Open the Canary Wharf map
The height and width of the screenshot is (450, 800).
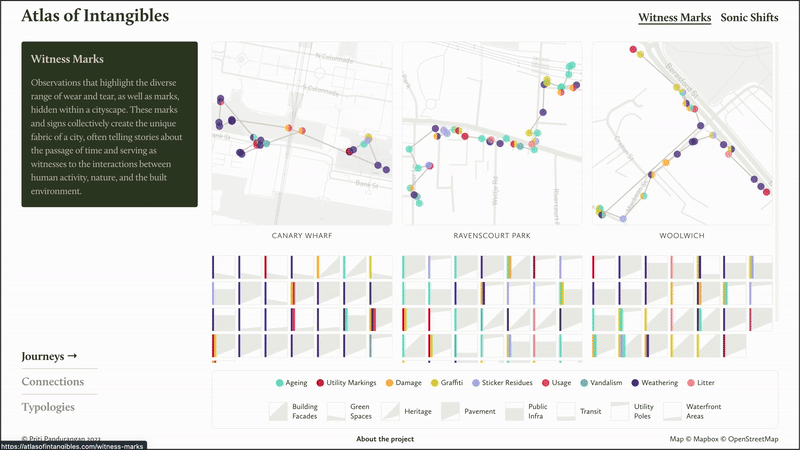(x=302, y=133)
